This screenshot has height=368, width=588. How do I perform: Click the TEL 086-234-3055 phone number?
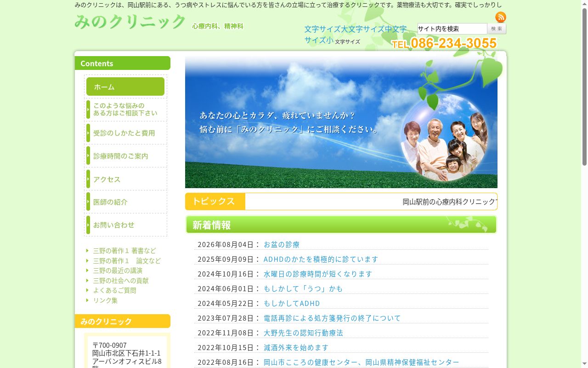click(444, 43)
